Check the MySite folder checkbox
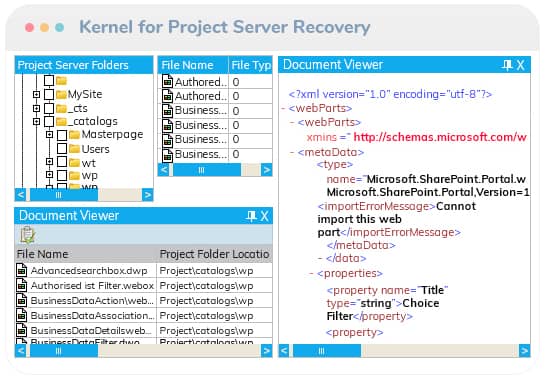The image size is (545, 380). coord(49,94)
